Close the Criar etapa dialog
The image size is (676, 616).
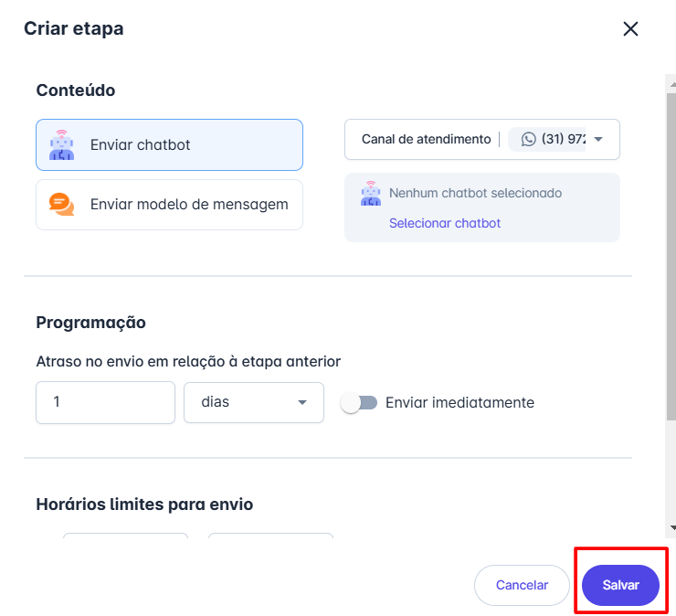(x=630, y=28)
